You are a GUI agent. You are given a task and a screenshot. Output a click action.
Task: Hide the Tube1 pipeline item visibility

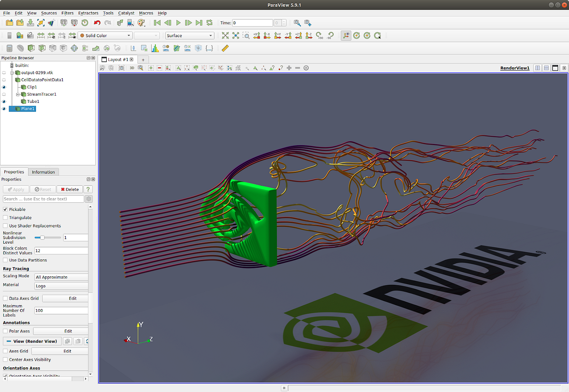tap(4, 101)
